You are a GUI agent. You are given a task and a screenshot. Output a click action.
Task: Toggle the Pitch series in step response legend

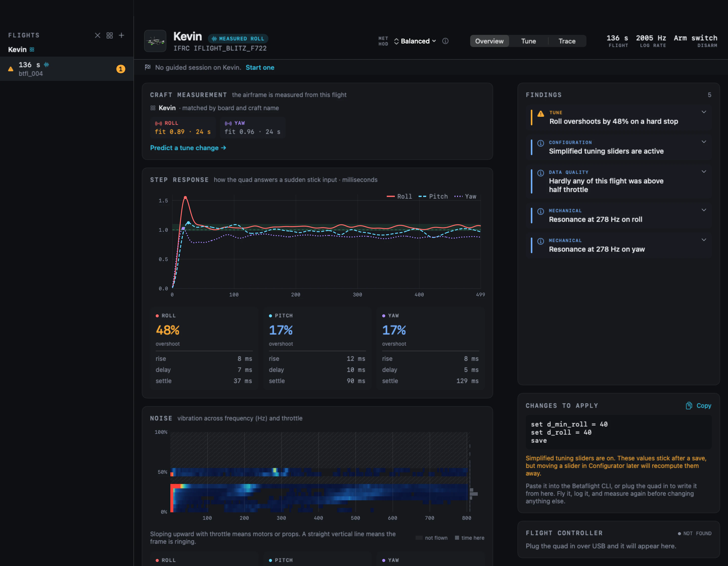(x=433, y=197)
